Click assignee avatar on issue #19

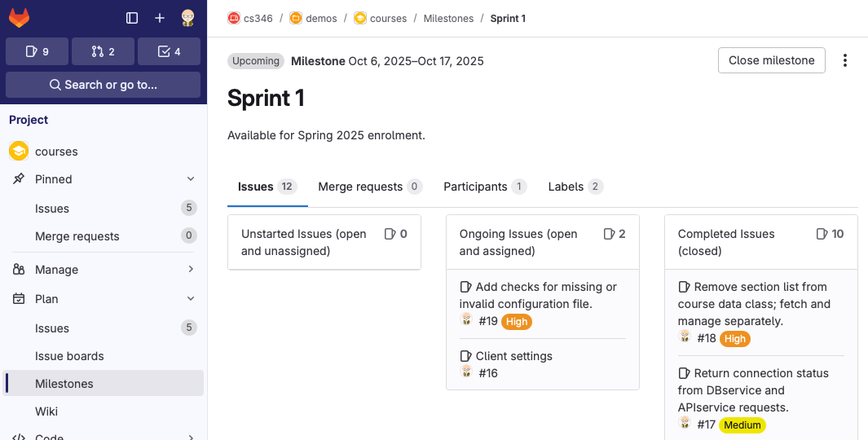click(x=466, y=320)
